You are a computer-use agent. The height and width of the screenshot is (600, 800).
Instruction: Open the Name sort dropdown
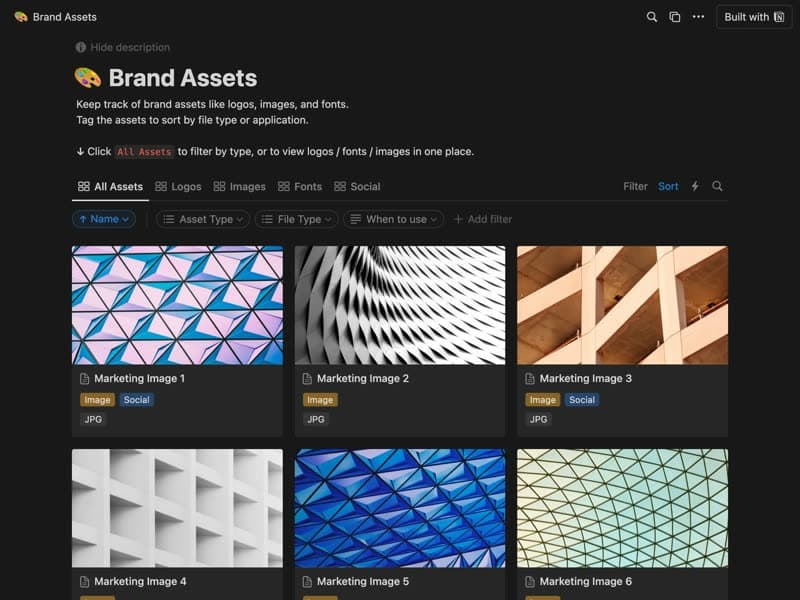click(x=104, y=219)
